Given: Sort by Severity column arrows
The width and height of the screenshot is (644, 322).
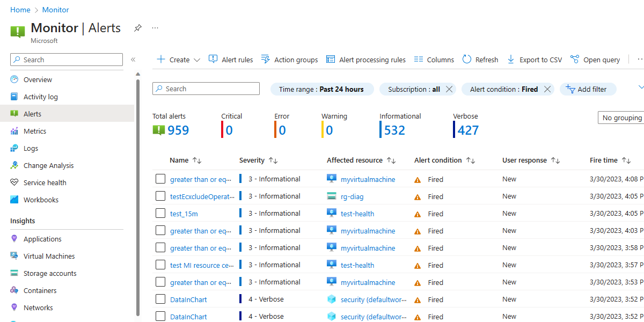Looking at the screenshot, I should pyautogui.click(x=273, y=160).
